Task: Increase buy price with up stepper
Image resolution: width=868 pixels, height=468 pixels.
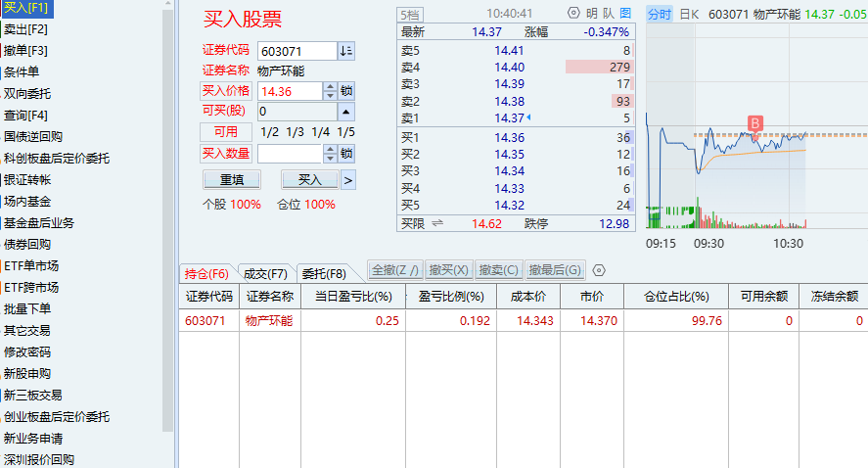Action: [x=330, y=87]
